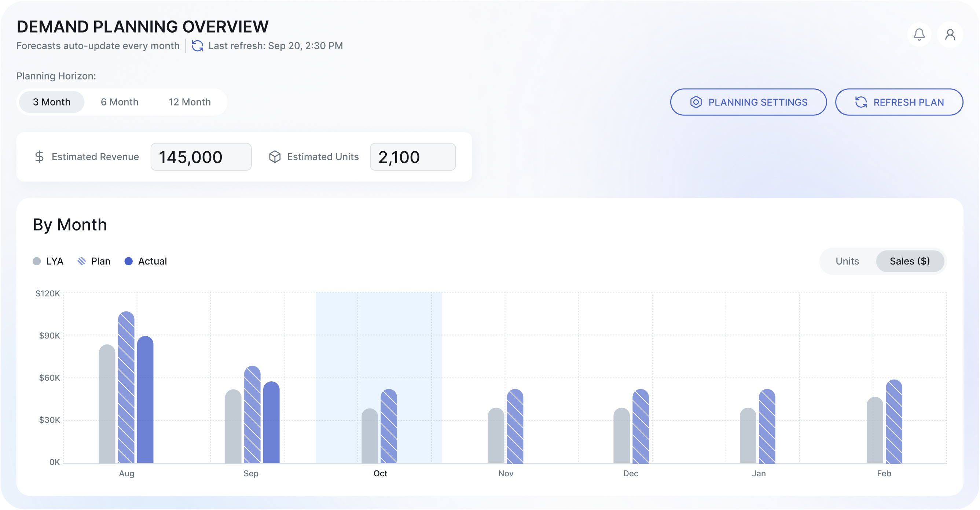Click the dollar sign revenue icon
The width and height of the screenshot is (980, 510).
(39, 157)
